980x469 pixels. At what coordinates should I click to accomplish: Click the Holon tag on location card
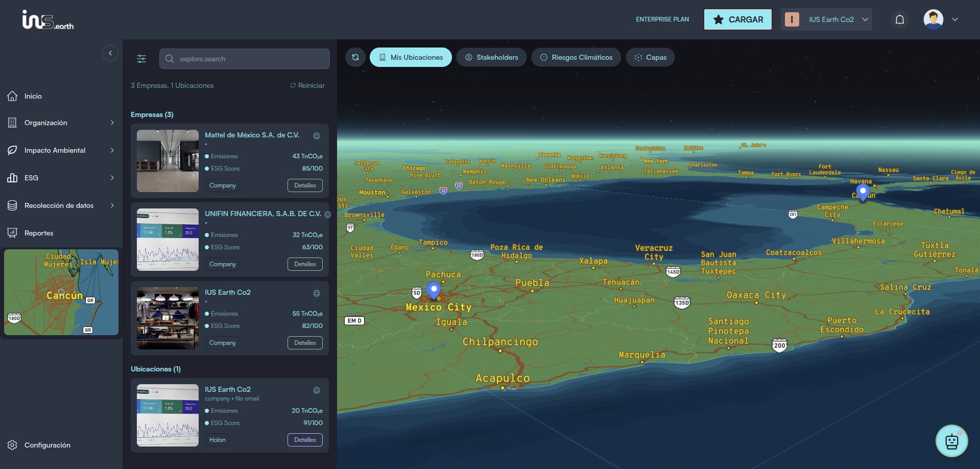click(218, 440)
